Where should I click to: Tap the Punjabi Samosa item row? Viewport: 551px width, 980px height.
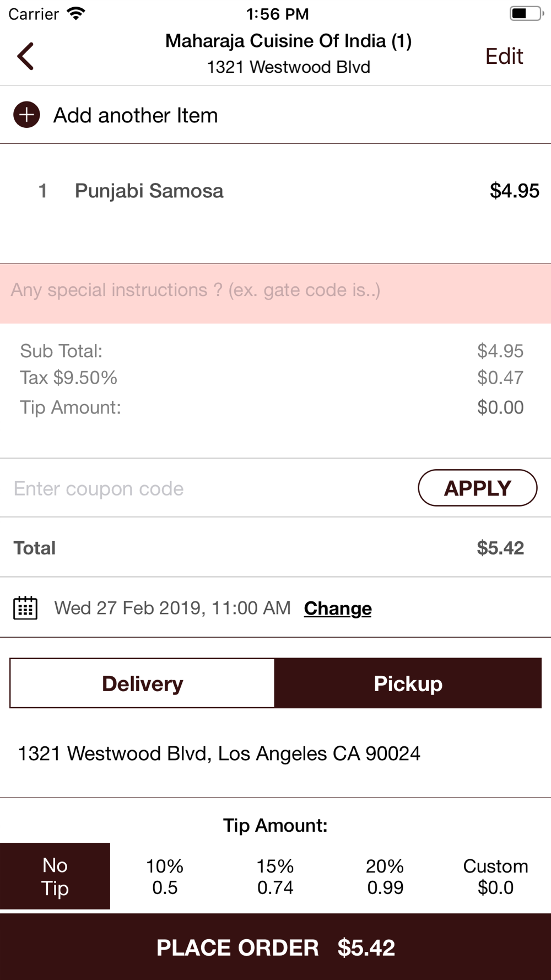point(275,191)
